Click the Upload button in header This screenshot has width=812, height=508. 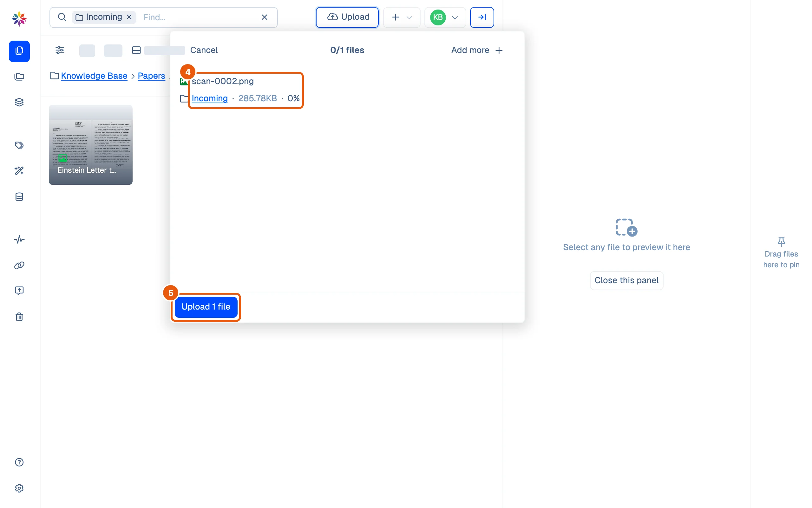coord(347,17)
